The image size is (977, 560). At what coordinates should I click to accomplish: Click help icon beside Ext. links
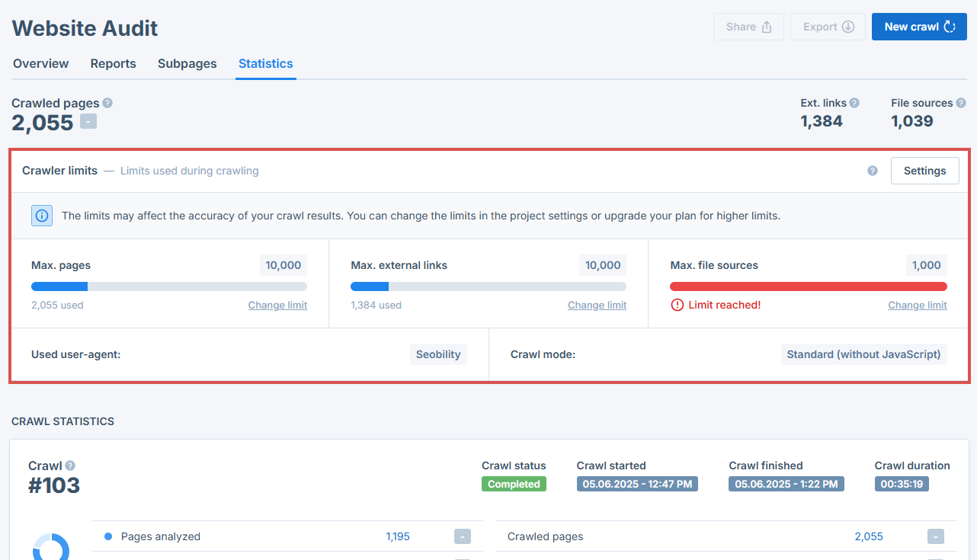point(854,103)
